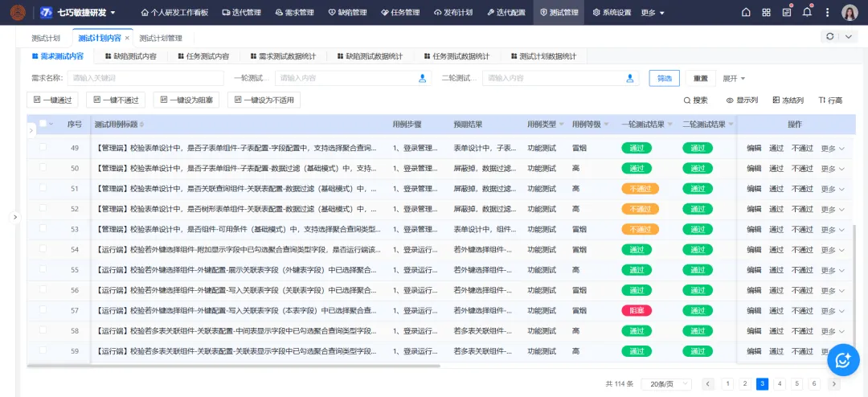Open the app grid icon in header

[766, 13]
